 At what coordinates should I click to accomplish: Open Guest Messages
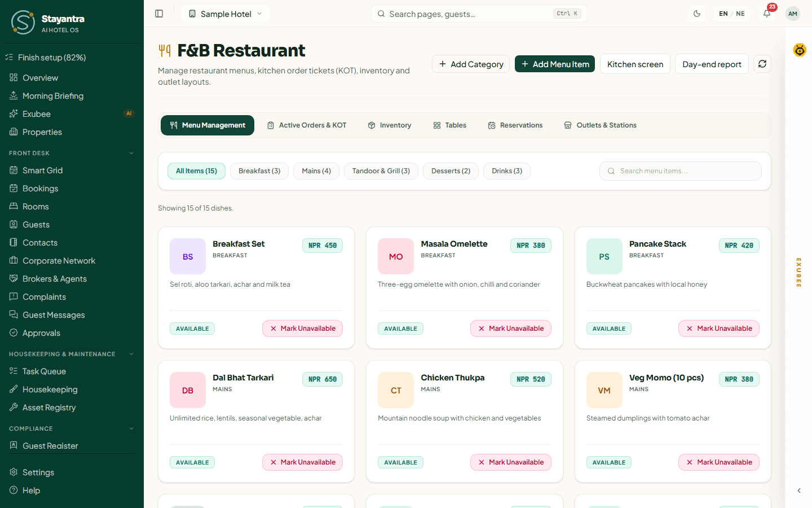(x=72, y=315)
